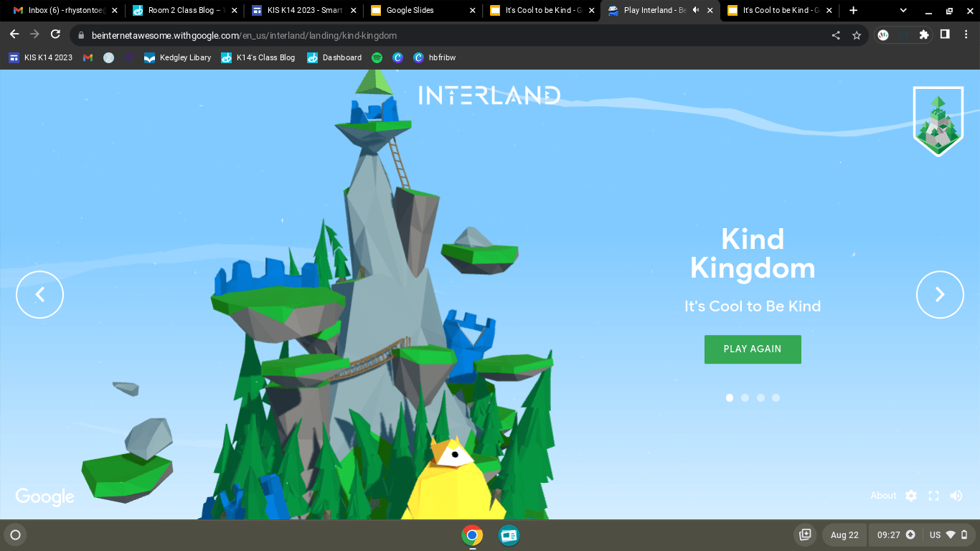Viewport: 980px width, 551px height.
Task: Click the Google logo
Action: (x=45, y=496)
